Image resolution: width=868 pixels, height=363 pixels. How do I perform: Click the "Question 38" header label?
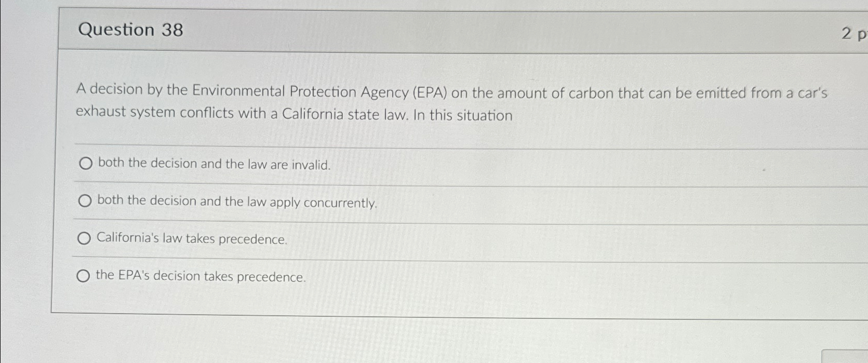click(x=129, y=30)
